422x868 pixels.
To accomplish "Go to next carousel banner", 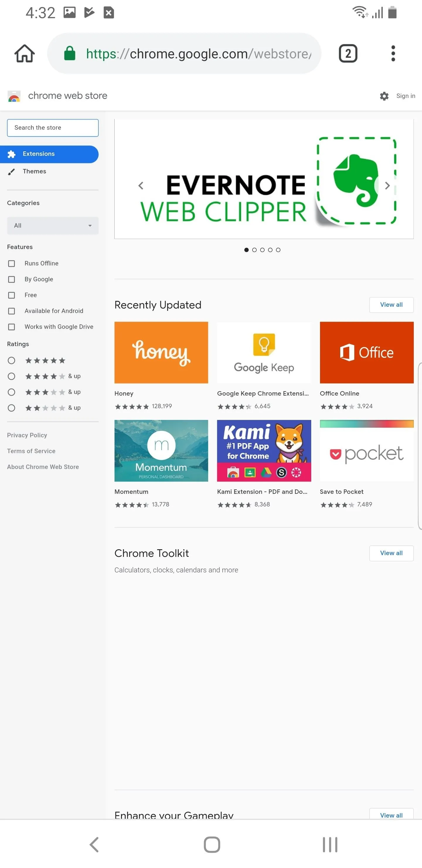I will pos(387,186).
